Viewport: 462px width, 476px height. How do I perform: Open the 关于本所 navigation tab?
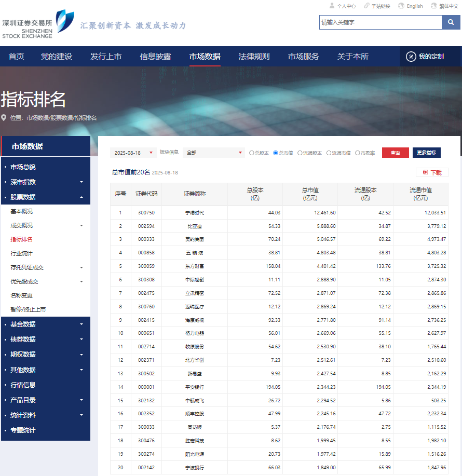coord(353,57)
